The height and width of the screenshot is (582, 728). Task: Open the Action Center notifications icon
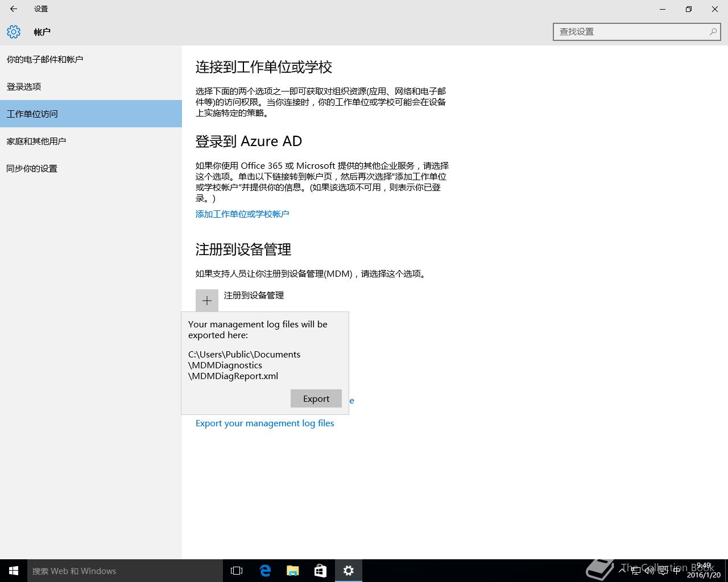tap(663, 571)
